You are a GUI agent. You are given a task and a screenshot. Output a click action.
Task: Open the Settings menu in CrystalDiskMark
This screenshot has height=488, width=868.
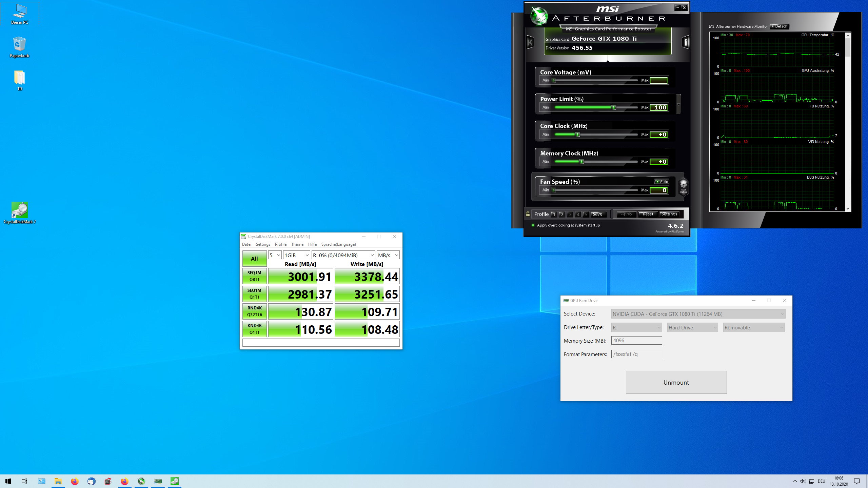pyautogui.click(x=263, y=244)
